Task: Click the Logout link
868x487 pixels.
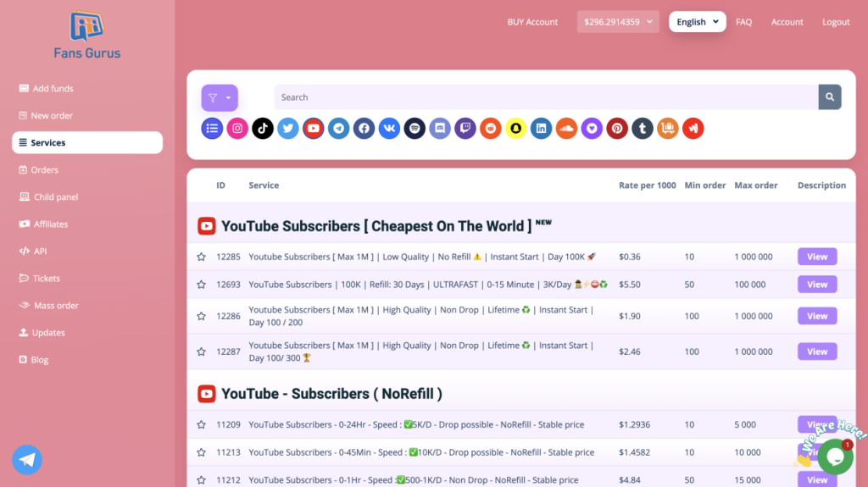Action: click(835, 22)
